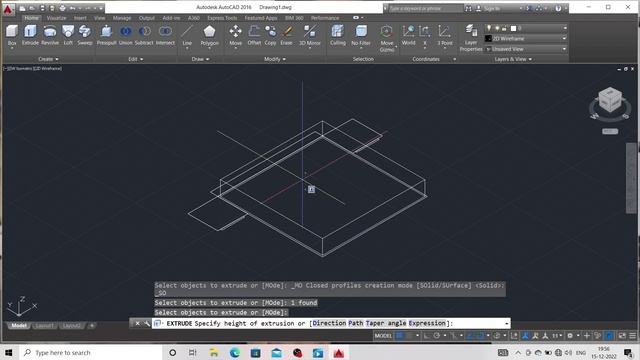This screenshot has width=640, height=360.
Task: Choose the Direction option in command line
Action: tap(329, 323)
